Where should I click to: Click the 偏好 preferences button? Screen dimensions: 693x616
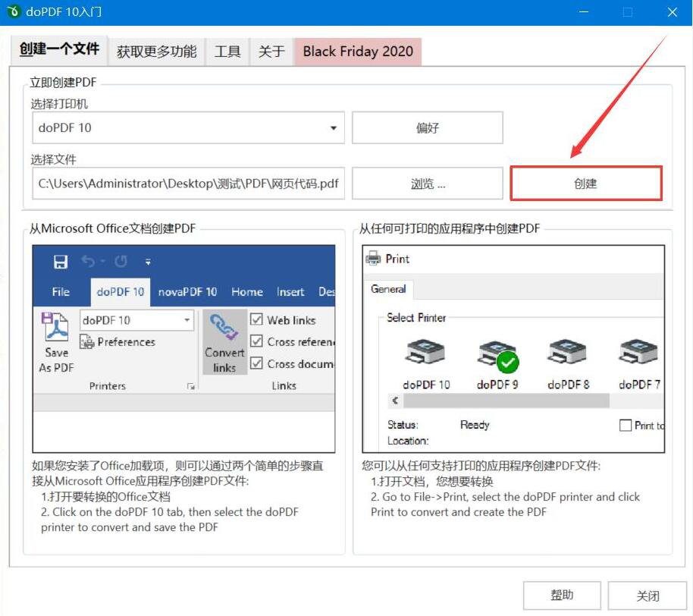428,127
